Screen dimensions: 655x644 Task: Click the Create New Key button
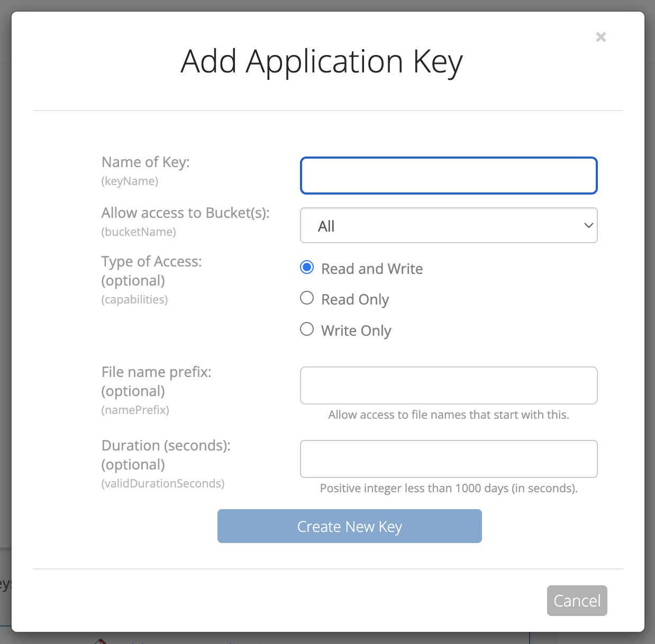click(x=349, y=526)
